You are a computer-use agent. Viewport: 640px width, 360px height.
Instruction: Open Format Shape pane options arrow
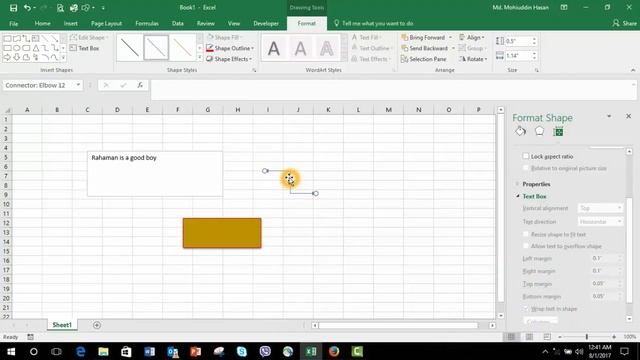609,117
